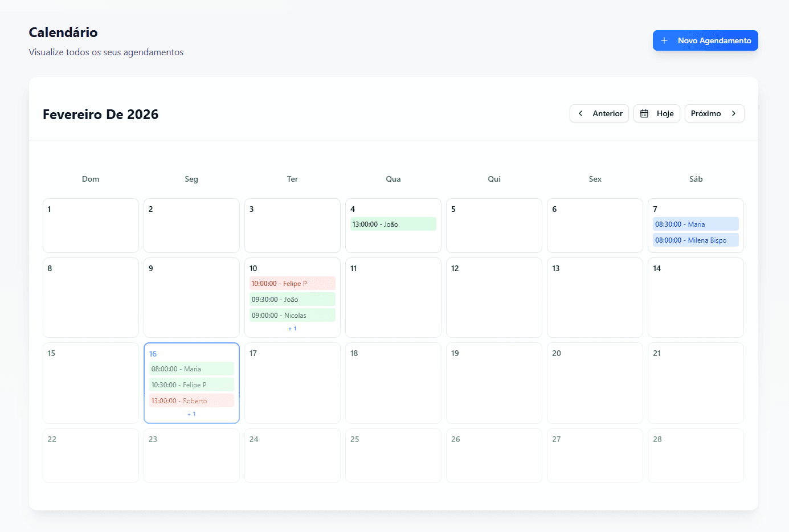Click the Hoje button to return to today
The width and height of the screenshot is (789, 532).
656,113
